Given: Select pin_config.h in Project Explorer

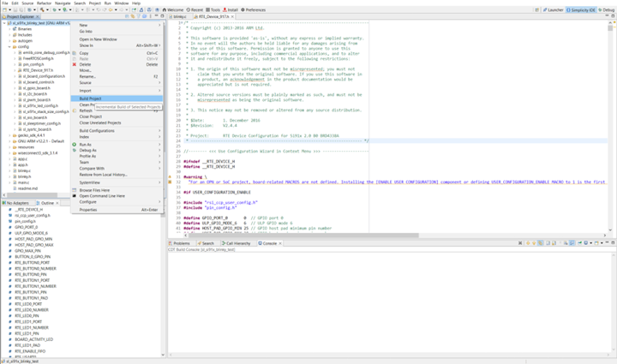Looking at the screenshot, I should (33, 64).
